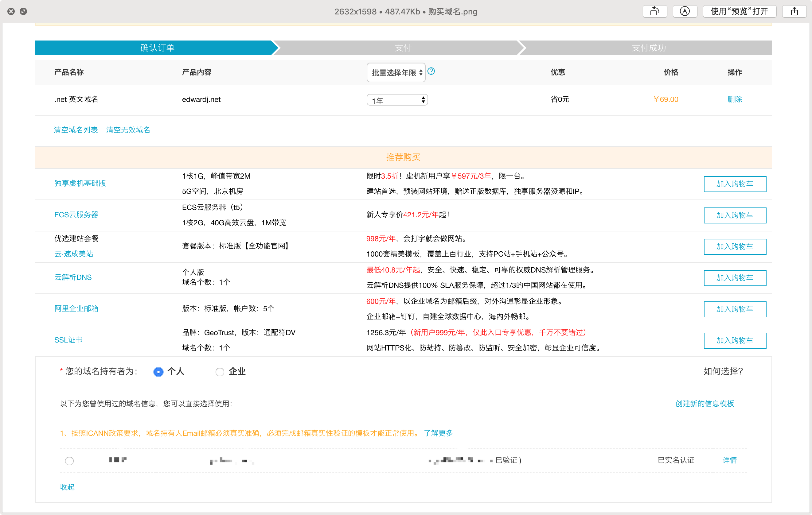The height and width of the screenshot is (515, 812).
Task: Click 如何选择? help text
Action: [723, 371]
